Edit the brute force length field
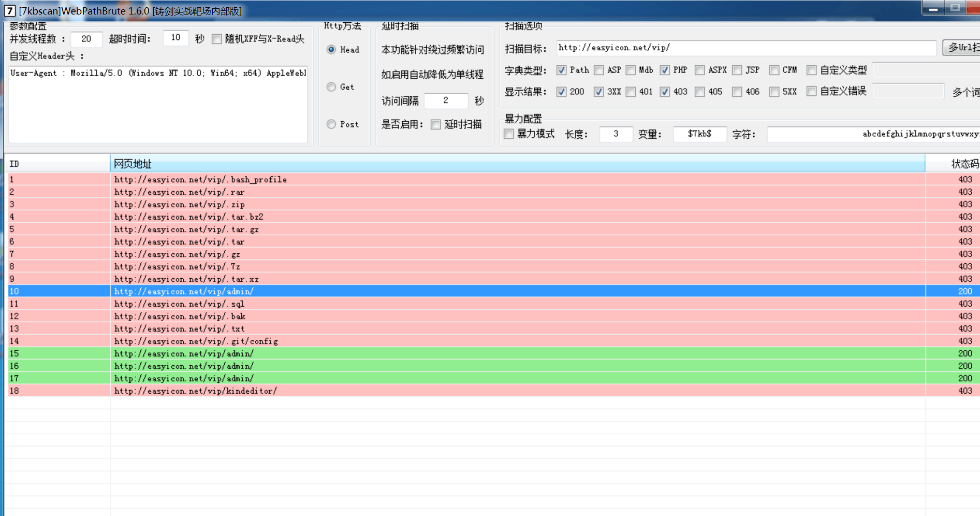This screenshot has height=516, width=980. pos(616,134)
